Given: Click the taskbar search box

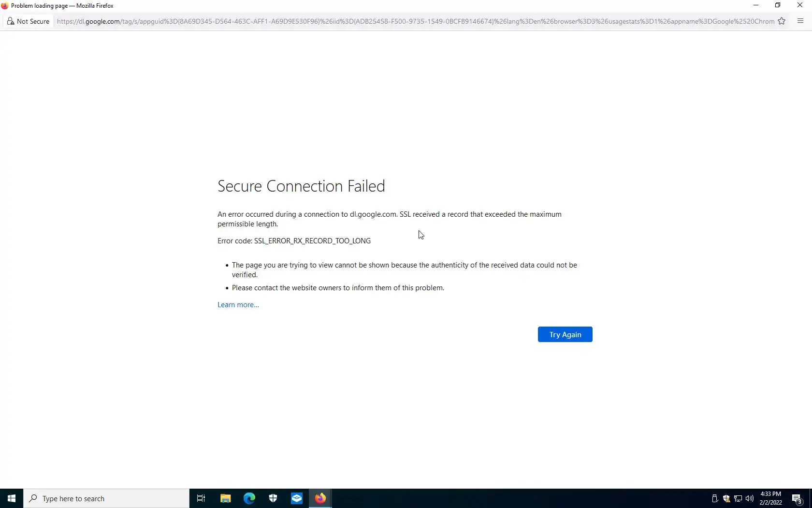Looking at the screenshot, I should point(106,498).
